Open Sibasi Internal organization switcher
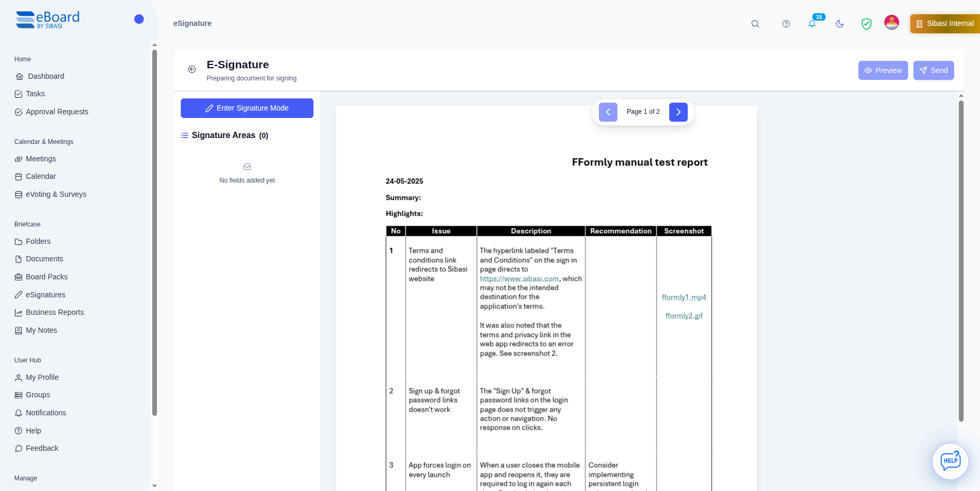980x491 pixels. click(945, 24)
